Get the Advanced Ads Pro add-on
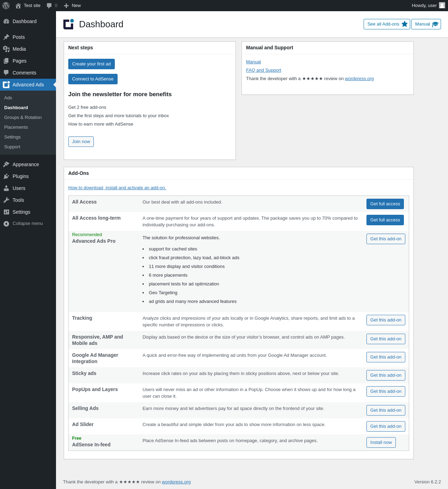This screenshot has height=489, width=448. [386, 239]
